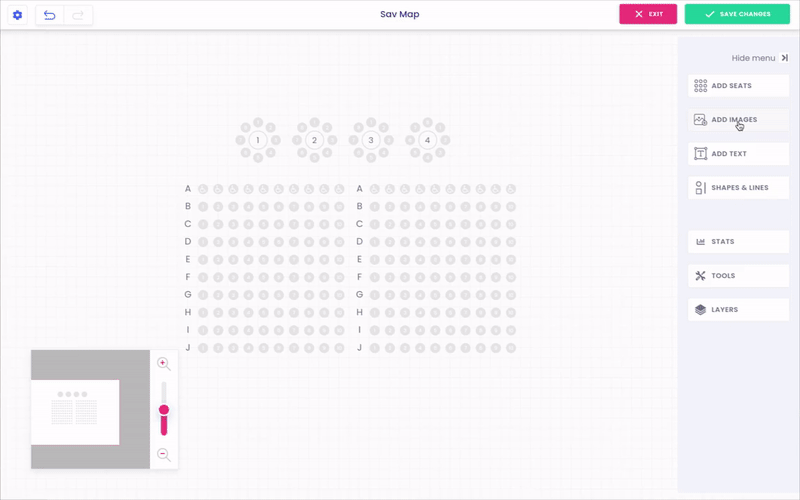
Task: Click the Add Text icon
Action: (701, 154)
